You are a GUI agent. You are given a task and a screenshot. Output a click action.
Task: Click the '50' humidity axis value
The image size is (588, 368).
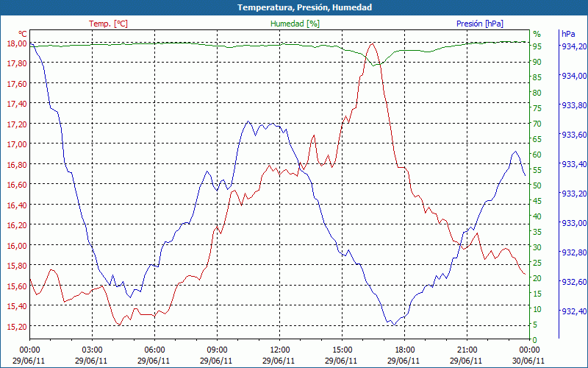(537, 185)
